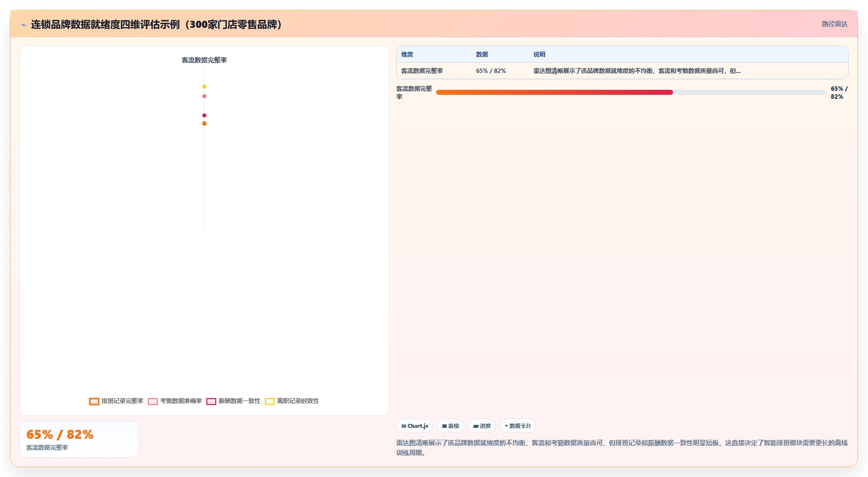Toggle 薪酬数据一致性 legend swatch
868x477 pixels.
pos(211,402)
